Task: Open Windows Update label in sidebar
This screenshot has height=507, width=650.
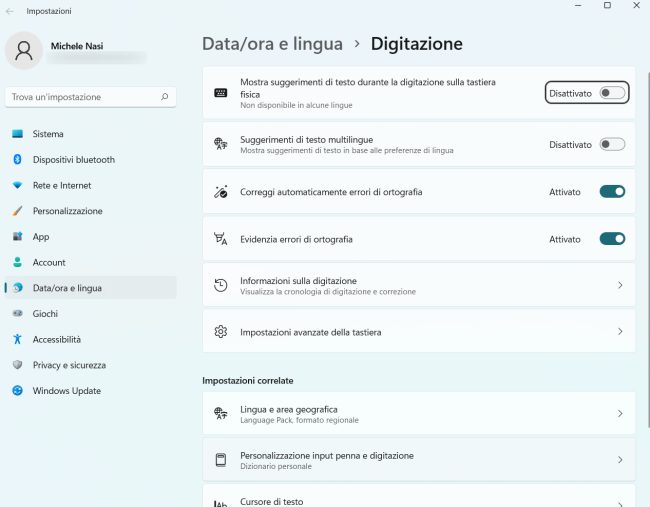Action: coord(67,391)
